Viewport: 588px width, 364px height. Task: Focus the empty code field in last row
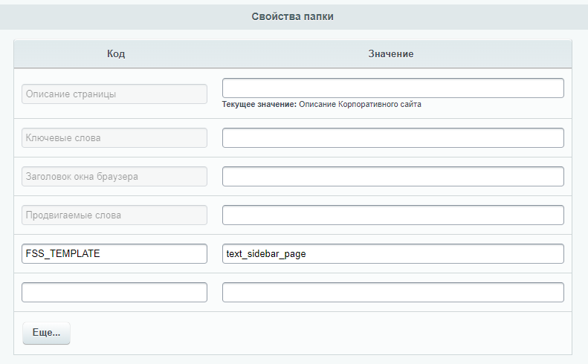point(114,293)
